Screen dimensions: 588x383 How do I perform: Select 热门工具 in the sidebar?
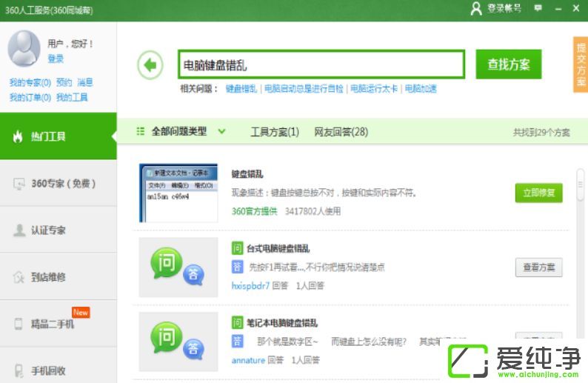click(x=58, y=136)
